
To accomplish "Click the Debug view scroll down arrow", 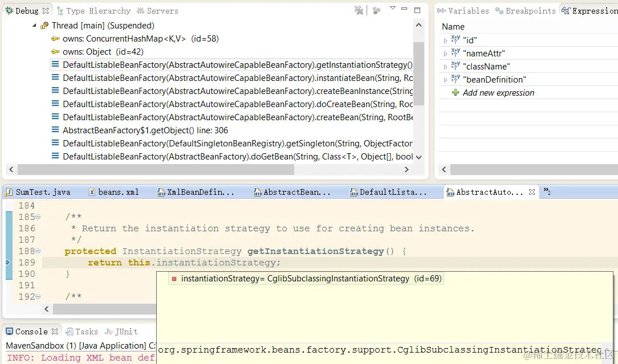I will coord(418,157).
